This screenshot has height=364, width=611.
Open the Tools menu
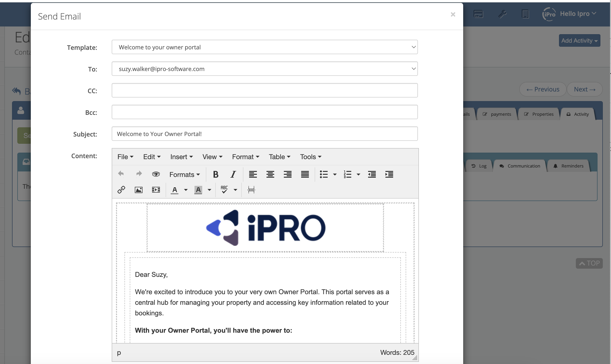pyautogui.click(x=311, y=157)
